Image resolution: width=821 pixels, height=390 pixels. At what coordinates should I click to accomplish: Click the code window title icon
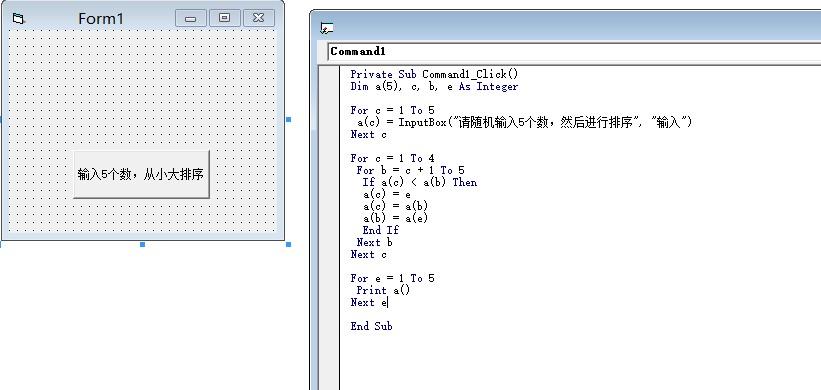tap(327, 28)
